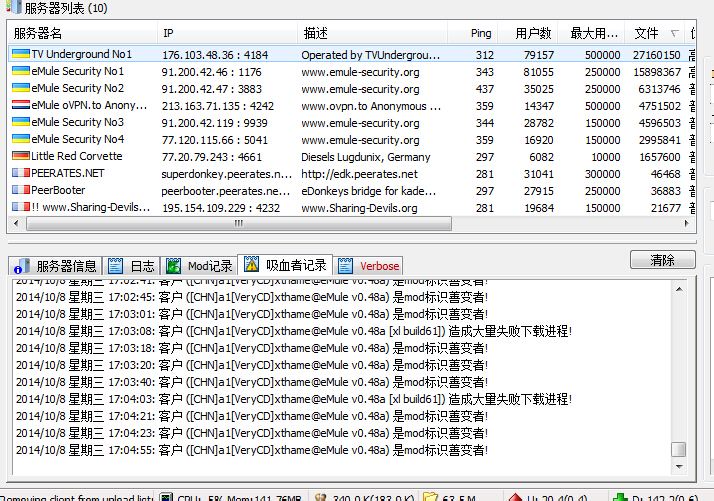This screenshot has width=714, height=501.
Task: Select the eMule oVPN.to Anony... server name
Action: (89, 105)
